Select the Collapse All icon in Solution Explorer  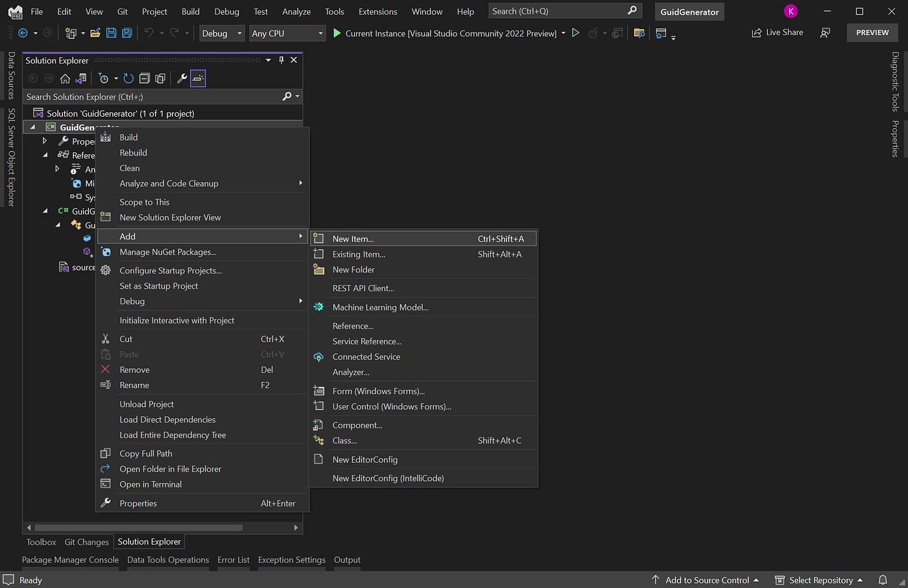click(x=145, y=78)
